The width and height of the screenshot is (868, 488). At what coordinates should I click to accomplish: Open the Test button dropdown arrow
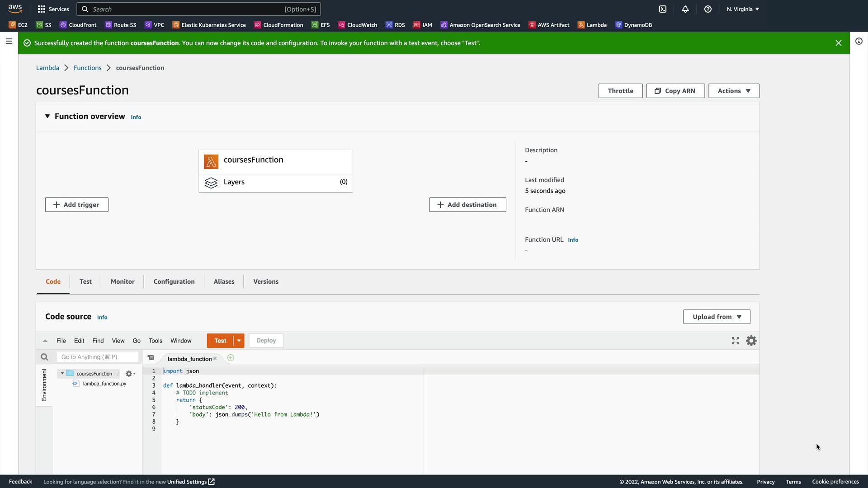pyautogui.click(x=239, y=341)
